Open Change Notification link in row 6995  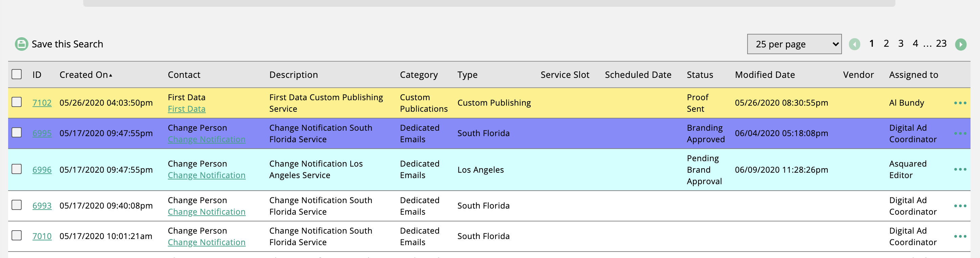click(x=206, y=139)
